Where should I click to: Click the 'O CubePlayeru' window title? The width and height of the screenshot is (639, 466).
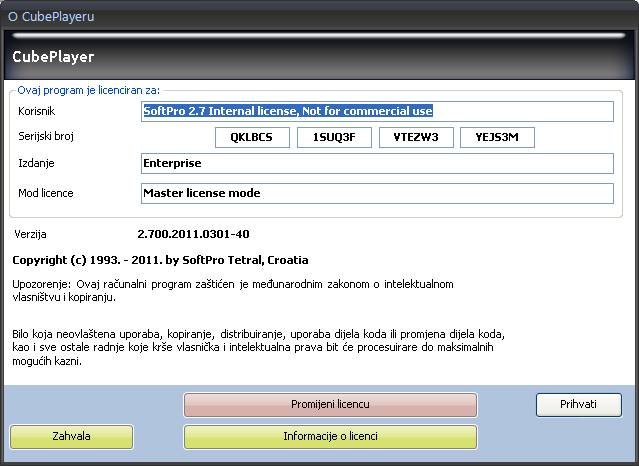51,17
